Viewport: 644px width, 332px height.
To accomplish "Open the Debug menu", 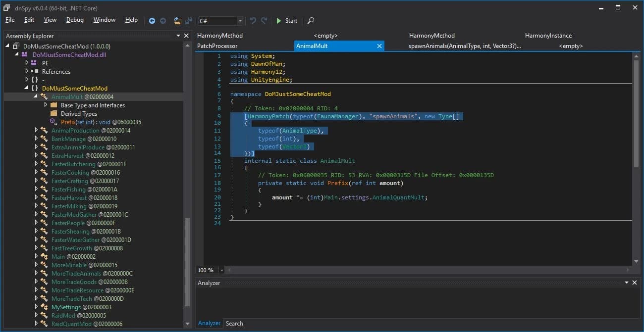I will tap(75, 20).
